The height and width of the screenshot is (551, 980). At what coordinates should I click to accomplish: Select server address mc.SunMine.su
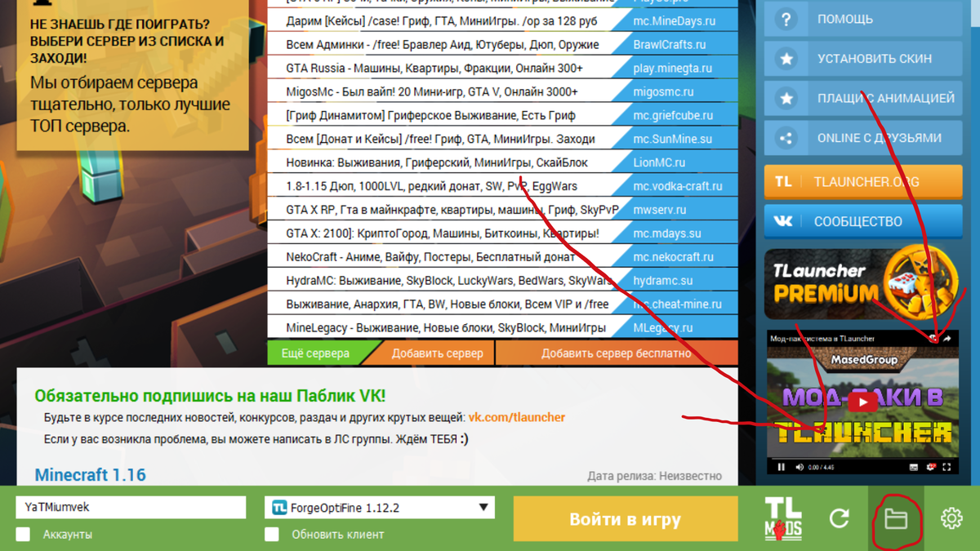coord(673,140)
